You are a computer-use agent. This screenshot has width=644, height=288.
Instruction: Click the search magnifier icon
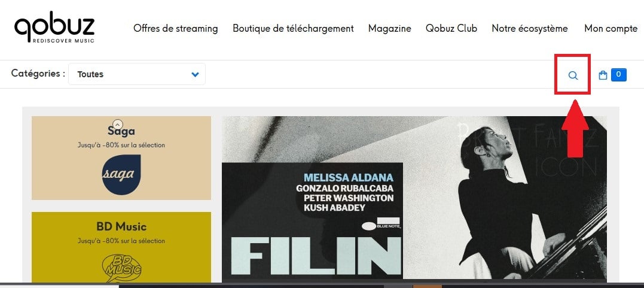[573, 75]
